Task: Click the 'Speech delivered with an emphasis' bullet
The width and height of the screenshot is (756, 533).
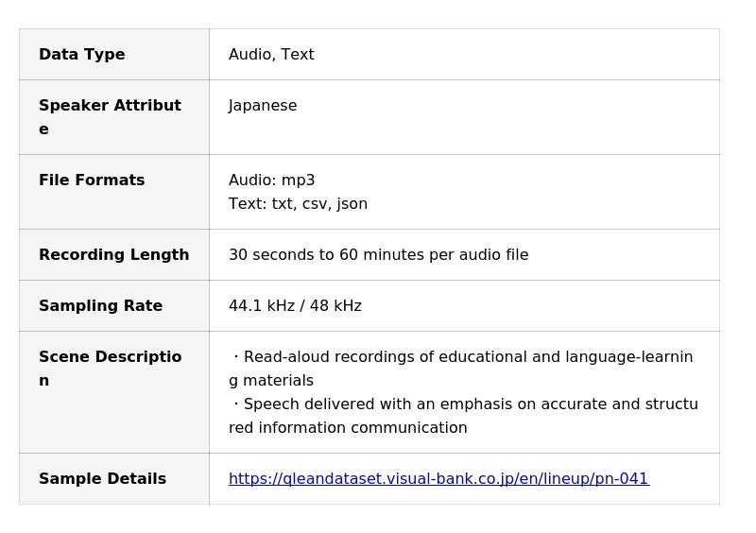Action: coord(463,404)
